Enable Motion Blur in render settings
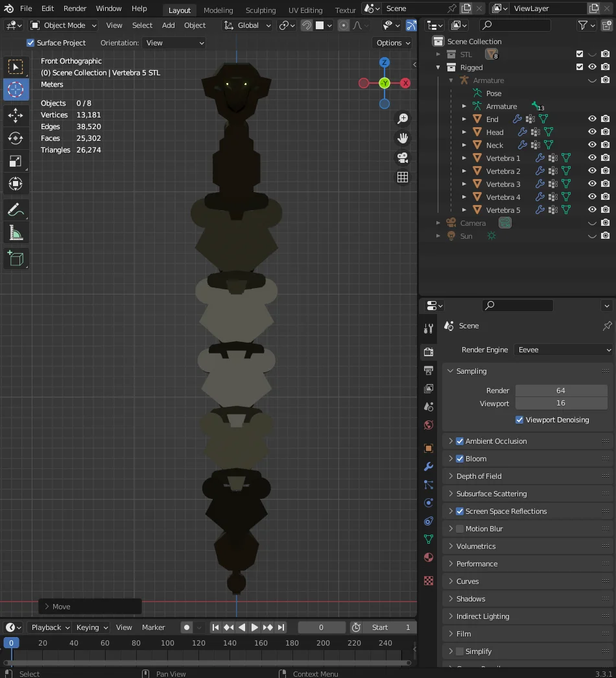The height and width of the screenshot is (678, 616). point(460,529)
